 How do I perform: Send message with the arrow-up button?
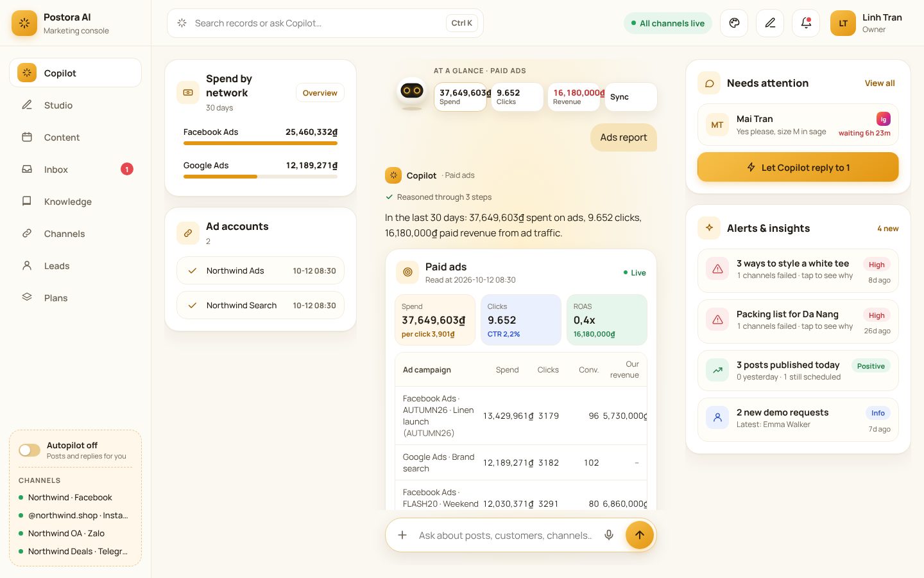pyautogui.click(x=639, y=534)
